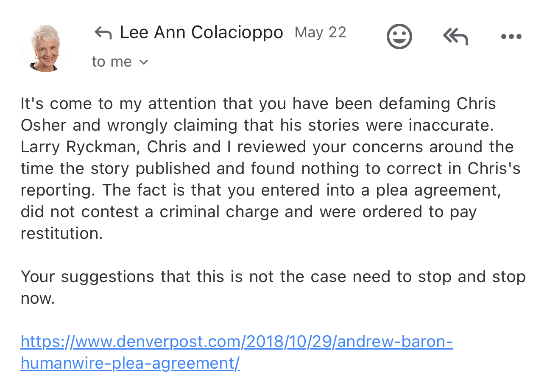547x392 pixels.
Task: Click the reply all double-arrow icon
Action: (455, 36)
